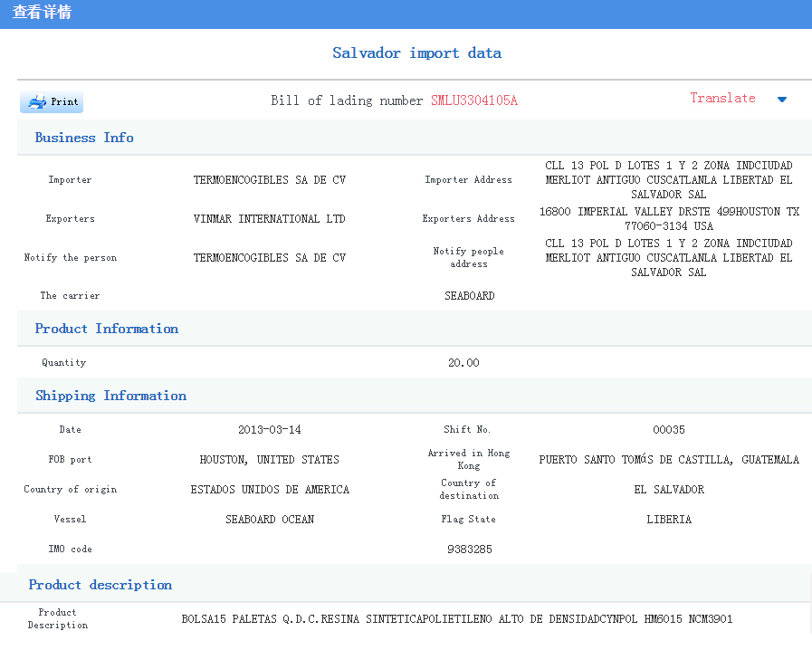Select exporter VINMAR INTERNATIONAL LTD value
Image resolution: width=812 pixels, height=650 pixels.
click(269, 218)
